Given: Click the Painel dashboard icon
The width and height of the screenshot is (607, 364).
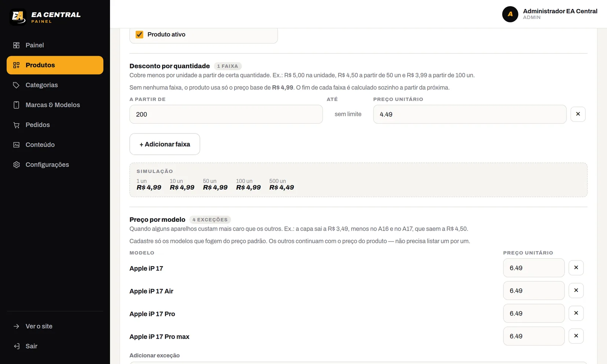Looking at the screenshot, I should (16, 45).
